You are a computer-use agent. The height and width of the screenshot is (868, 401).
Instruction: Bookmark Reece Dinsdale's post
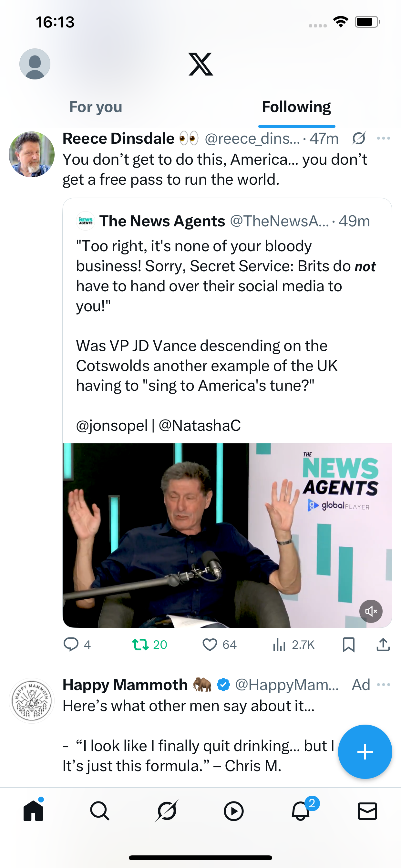point(348,645)
